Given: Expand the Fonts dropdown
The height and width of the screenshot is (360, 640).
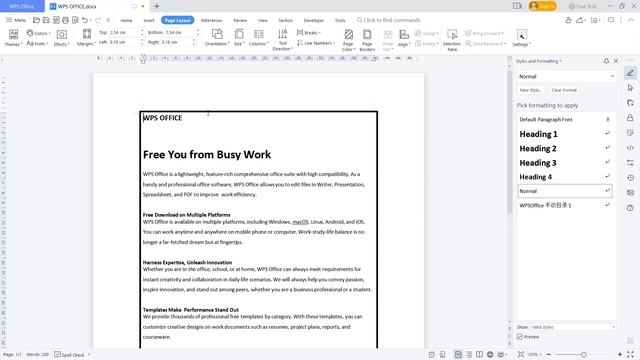Looking at the screenshot, I should click(37, 43).
